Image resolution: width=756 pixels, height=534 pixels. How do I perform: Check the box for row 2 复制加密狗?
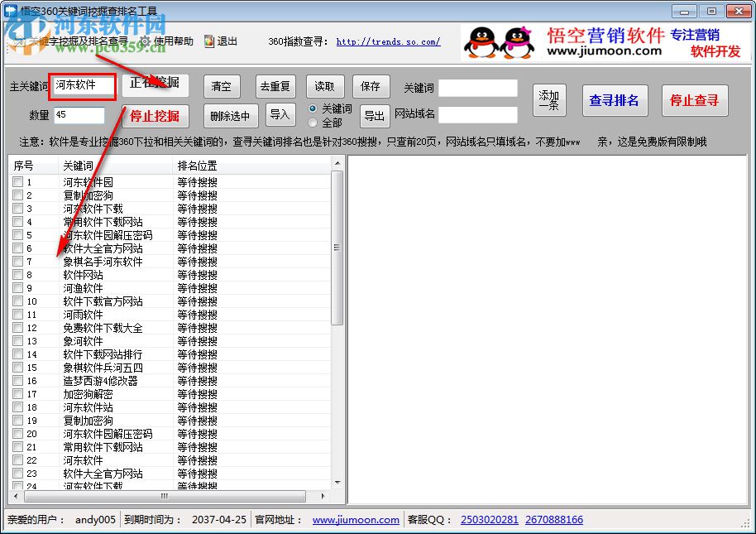coord(18,195)
